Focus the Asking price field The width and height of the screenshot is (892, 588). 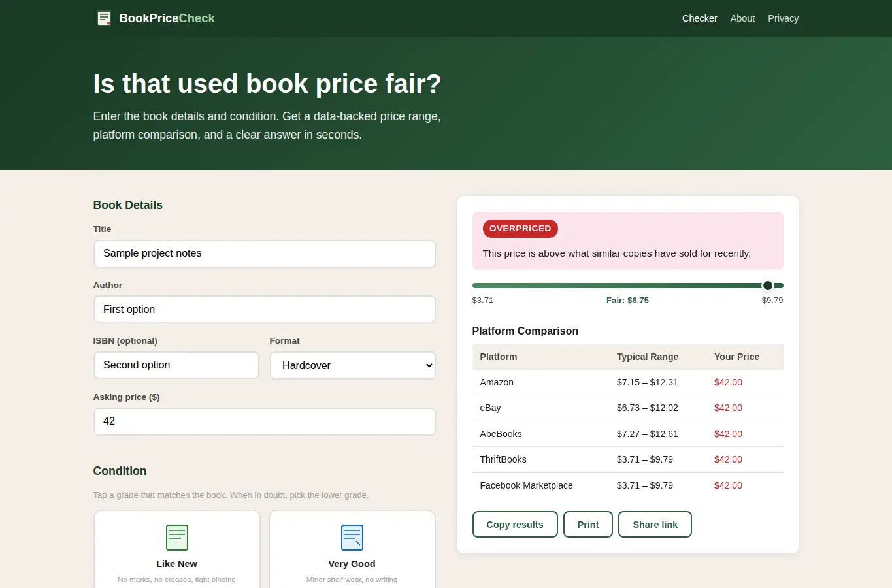pos(265,421)
